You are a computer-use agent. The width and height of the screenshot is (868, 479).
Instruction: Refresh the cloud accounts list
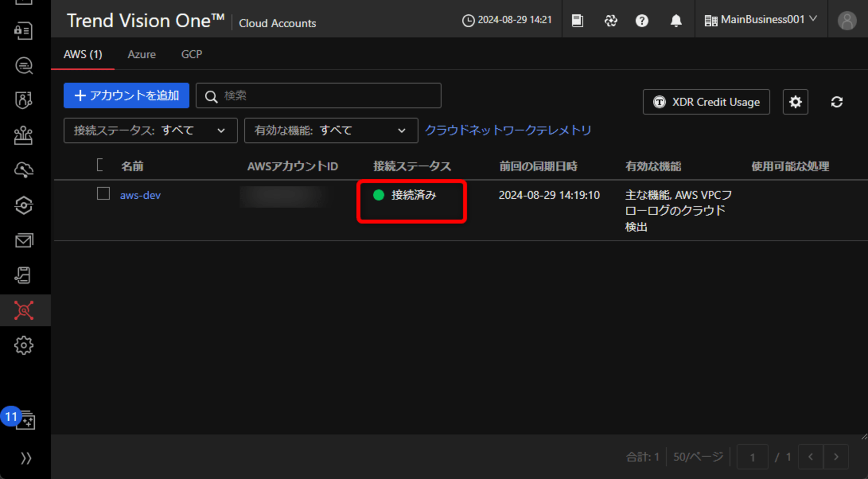tap(837, 102)
